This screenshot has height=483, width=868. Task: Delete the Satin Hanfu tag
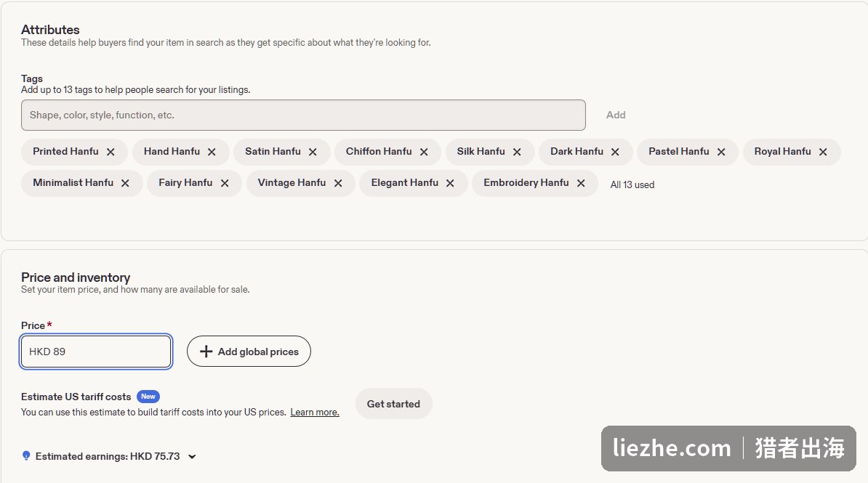tap(313, 152)
